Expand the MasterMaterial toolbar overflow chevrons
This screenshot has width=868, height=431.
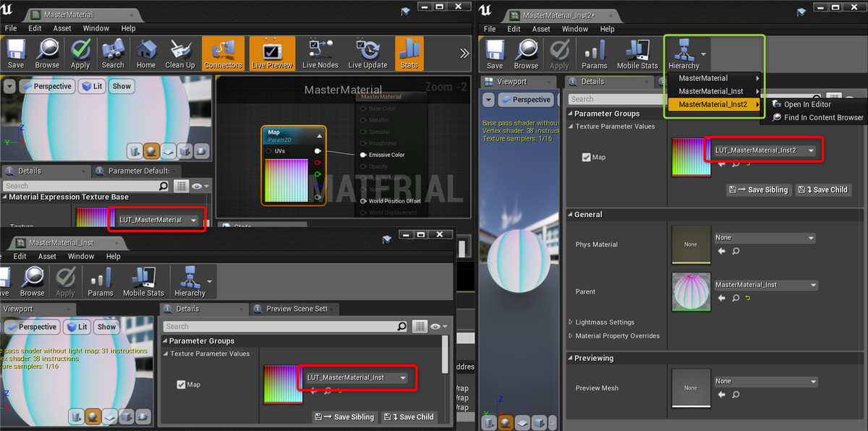point(464,53)
